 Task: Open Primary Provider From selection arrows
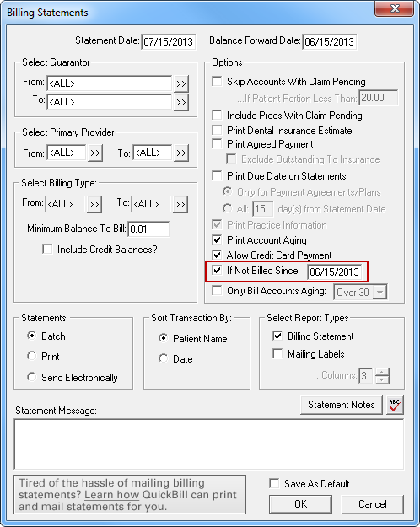coord(94,153)
